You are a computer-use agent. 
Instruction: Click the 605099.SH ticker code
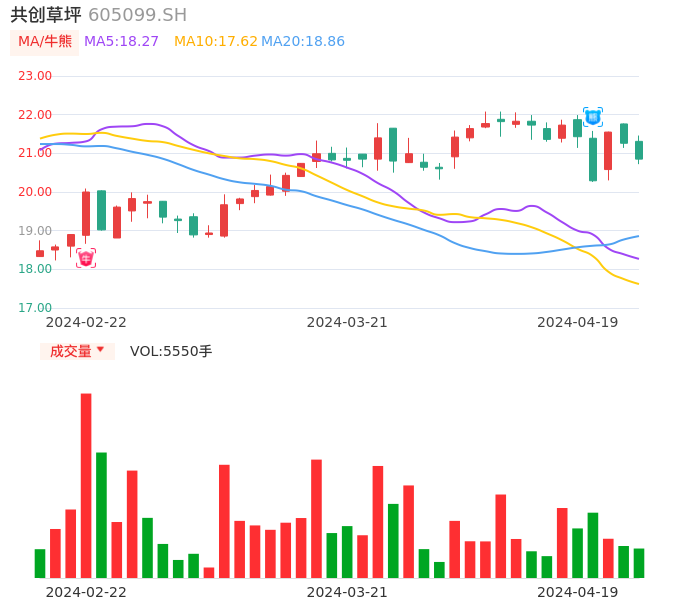click(137, 15)
